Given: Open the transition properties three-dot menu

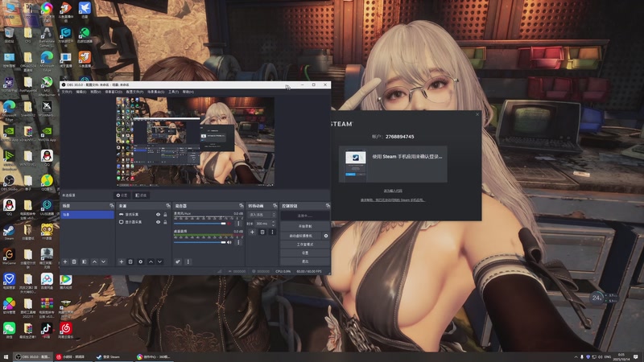Looking at the screenshot, I should click(272, 232).
